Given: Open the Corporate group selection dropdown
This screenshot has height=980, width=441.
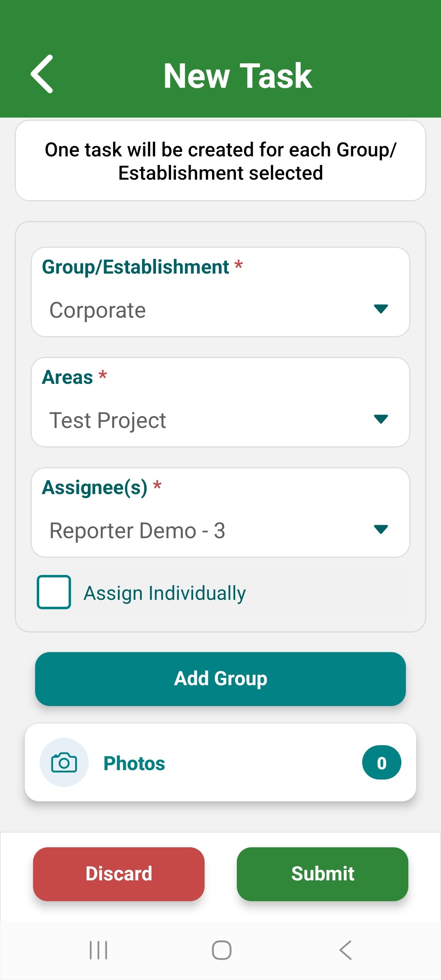Looking at the screenshot, I should [x=220, y=292].
